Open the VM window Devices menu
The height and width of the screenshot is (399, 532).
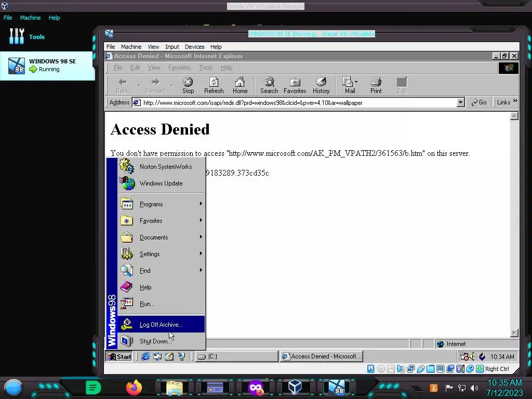pyautogui.click(x=194, y=47)
